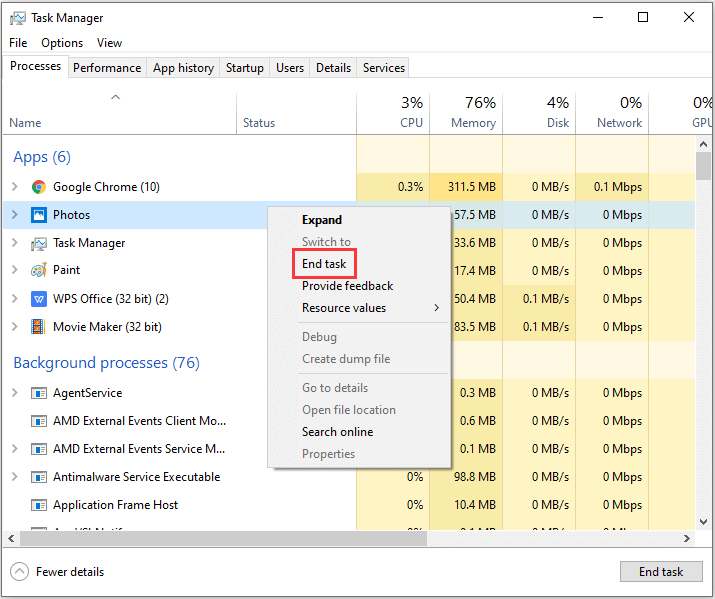Click the Movie Maker filmstrip icon
The image size is (715, 599).
point(39,327)
